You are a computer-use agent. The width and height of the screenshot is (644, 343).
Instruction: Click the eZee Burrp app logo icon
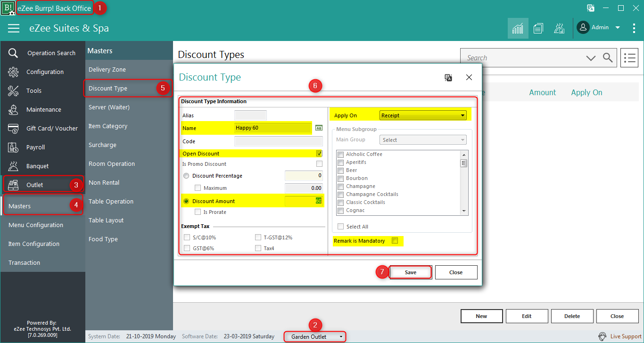point(8,8)
